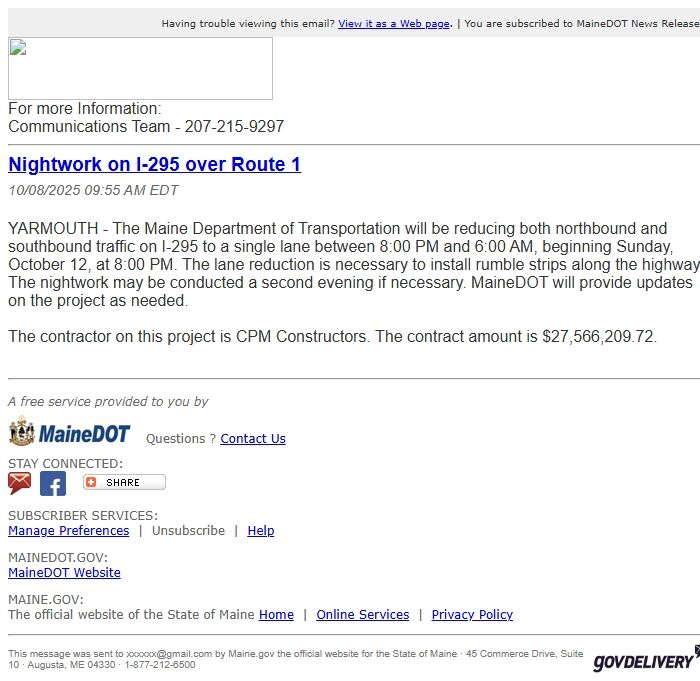Viewport: 700px width, 681px height.
Task: Open the Online Services link
Action: [362, 615]
